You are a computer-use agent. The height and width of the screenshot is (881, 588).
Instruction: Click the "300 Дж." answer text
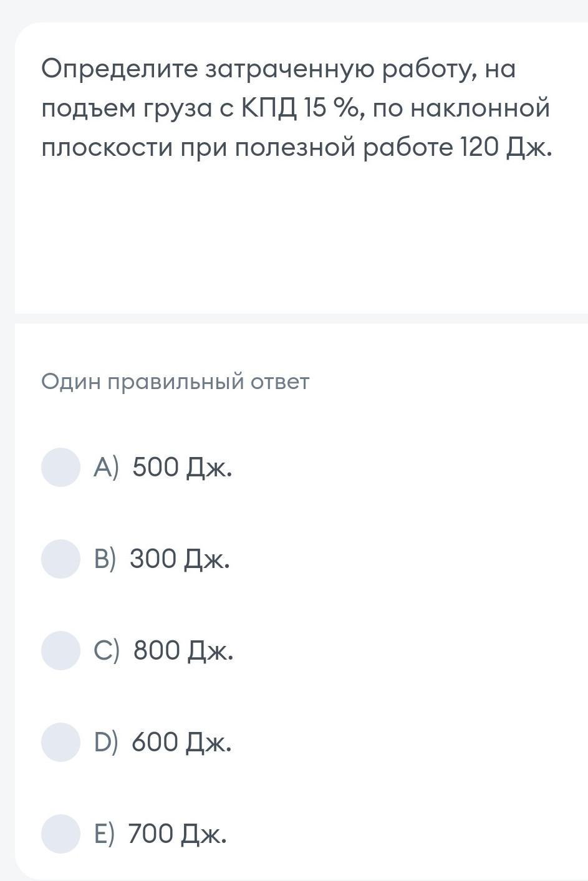(x=180, y=559)
